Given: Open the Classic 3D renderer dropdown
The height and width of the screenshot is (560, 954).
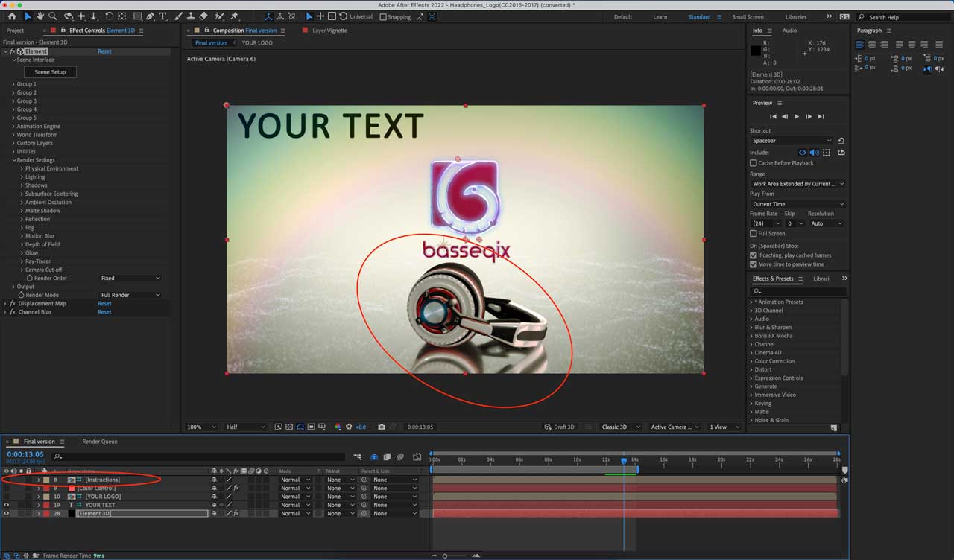Looking at the screenshot, I should coord(622,427).
